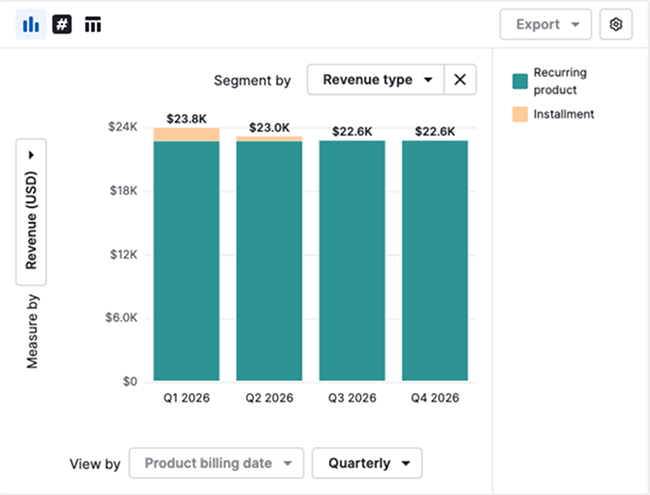
Task: Open the Quarterly interval dropdown
Action: tap(367, 463)
